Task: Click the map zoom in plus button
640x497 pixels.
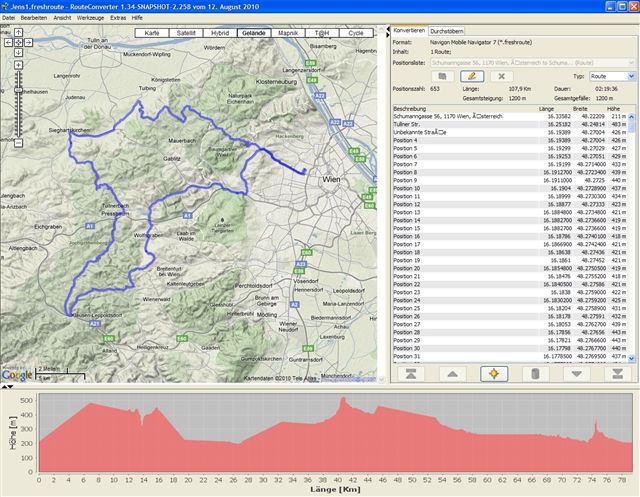Action: click(x=18, y=64)
